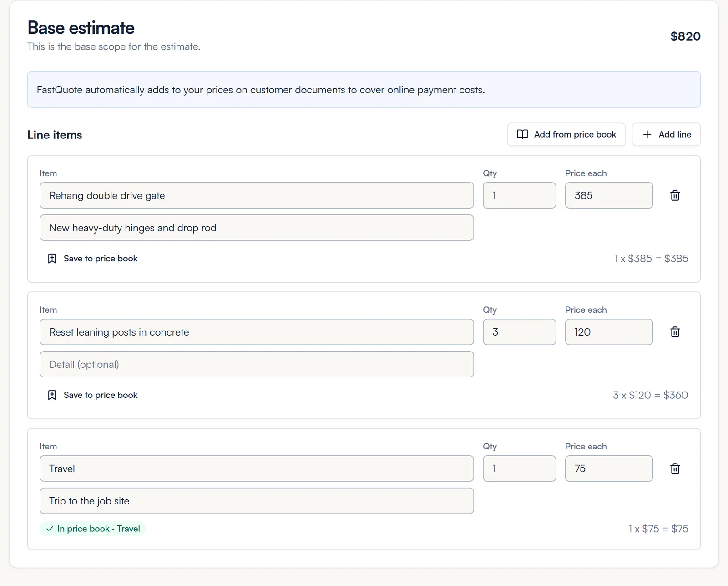Delete the Reset leaning posts line item
Screen dimensions: 728x586
pyautogui.click(x=675, y=332)
